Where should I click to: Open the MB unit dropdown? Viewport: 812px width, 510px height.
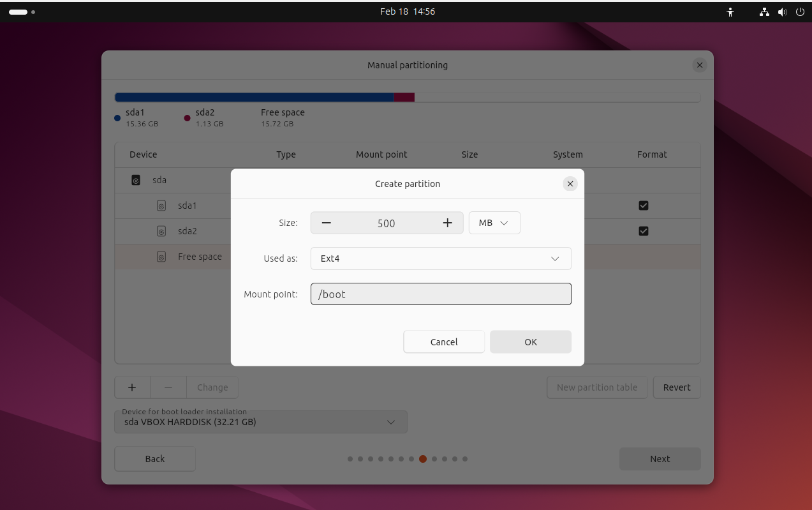click(x=494, y=223)
